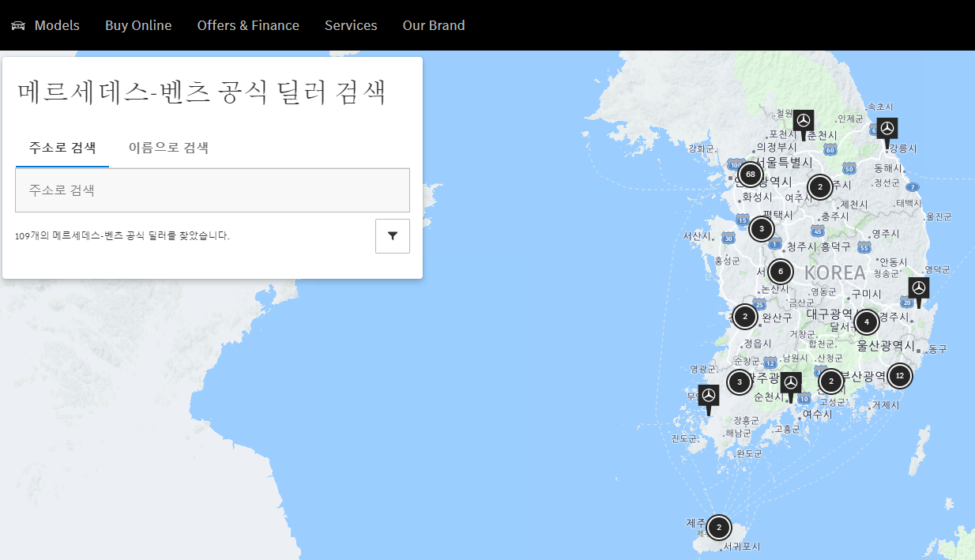The width and height of the screenshot is (975, 560).
Task: Click the 안동시 map label
Action: tap(893, 261)
